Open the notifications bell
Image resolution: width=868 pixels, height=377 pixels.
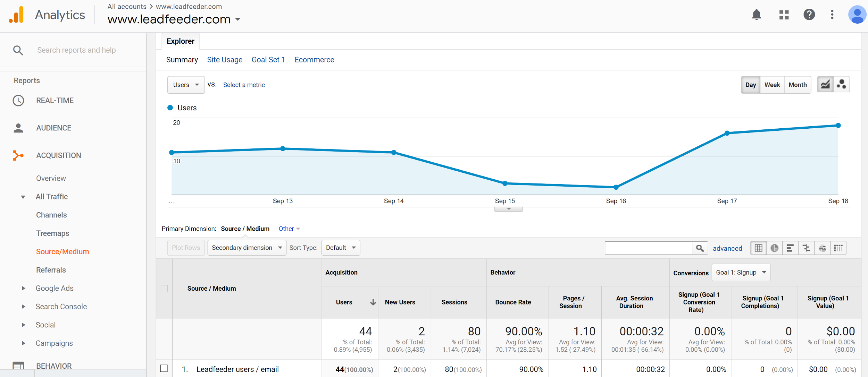757,15
